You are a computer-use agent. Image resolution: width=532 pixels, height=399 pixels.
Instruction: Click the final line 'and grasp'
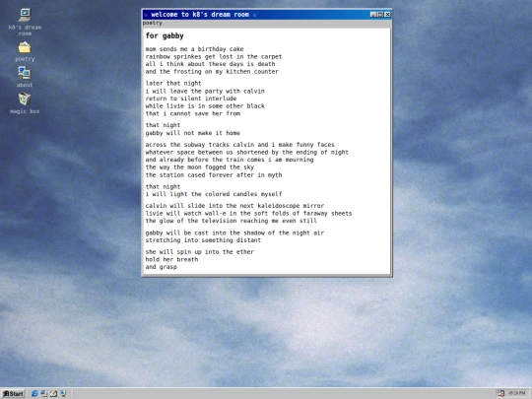click(162, 267)
